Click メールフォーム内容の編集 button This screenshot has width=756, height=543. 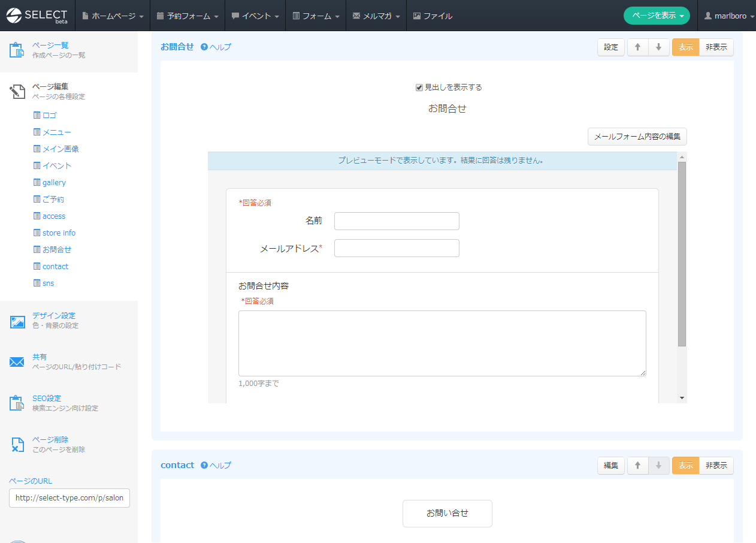(637, 137)
